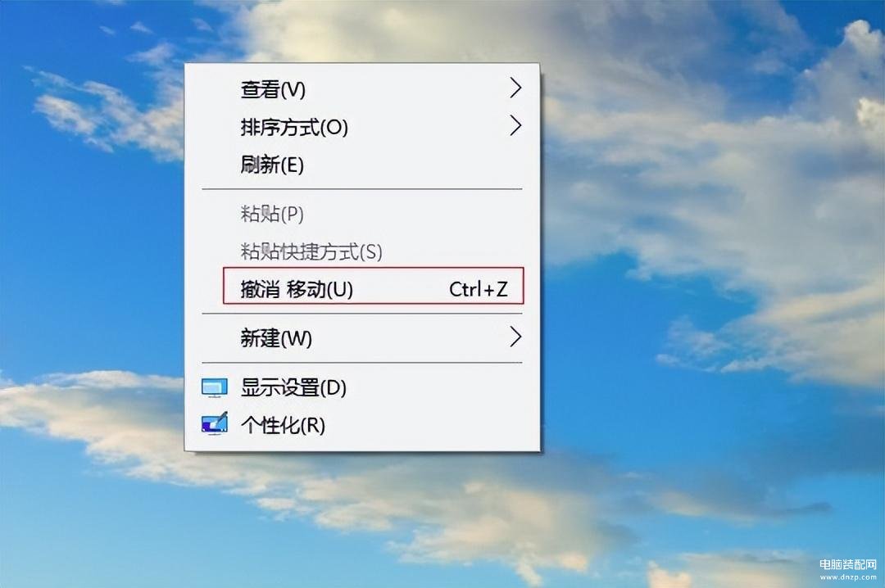885x588 pixels.
Task: Expand the 查看(V) submenu arrow
Action: pos(515,88)
